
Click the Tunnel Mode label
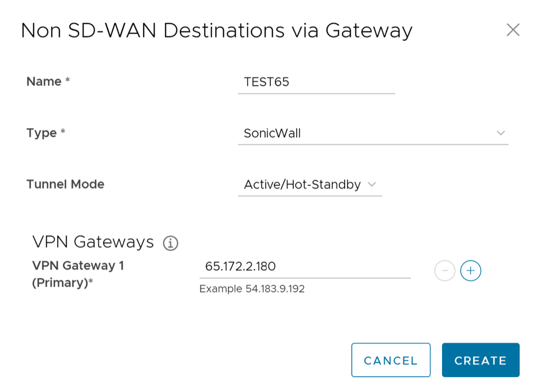65,184
